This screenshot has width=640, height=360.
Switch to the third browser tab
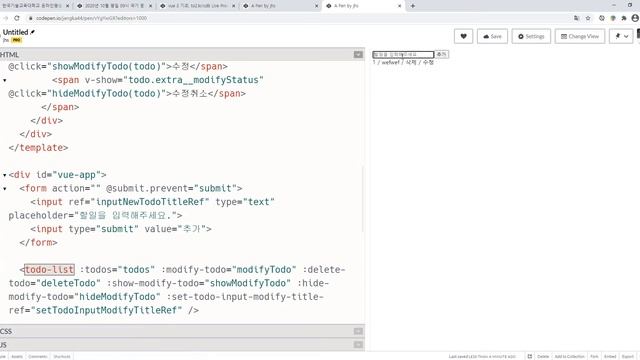point(198,6)
